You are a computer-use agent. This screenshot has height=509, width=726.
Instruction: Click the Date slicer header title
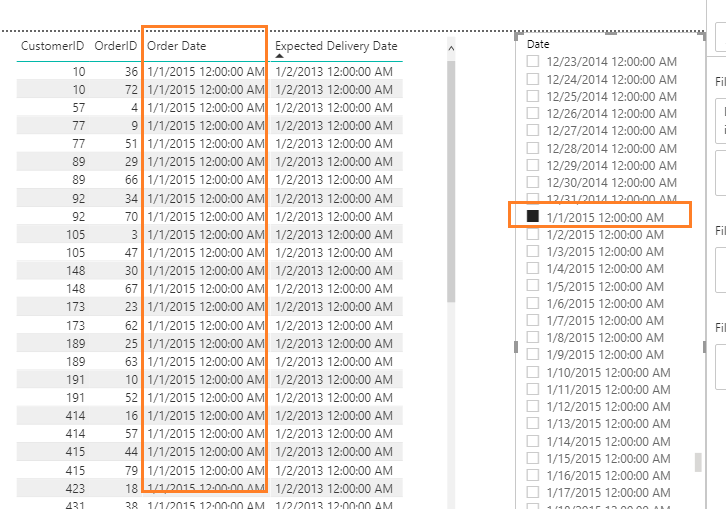pyautogui.click(x=538, y=44)
